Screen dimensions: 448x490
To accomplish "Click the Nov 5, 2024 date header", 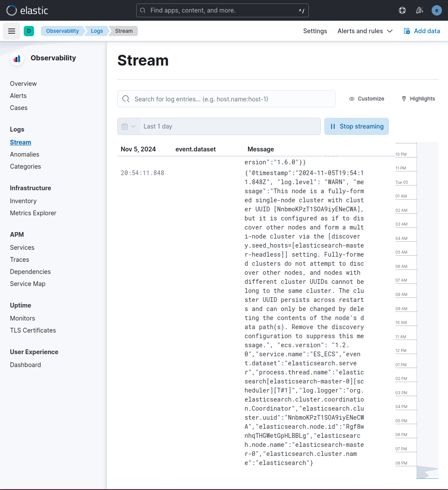I will (138, 149).
